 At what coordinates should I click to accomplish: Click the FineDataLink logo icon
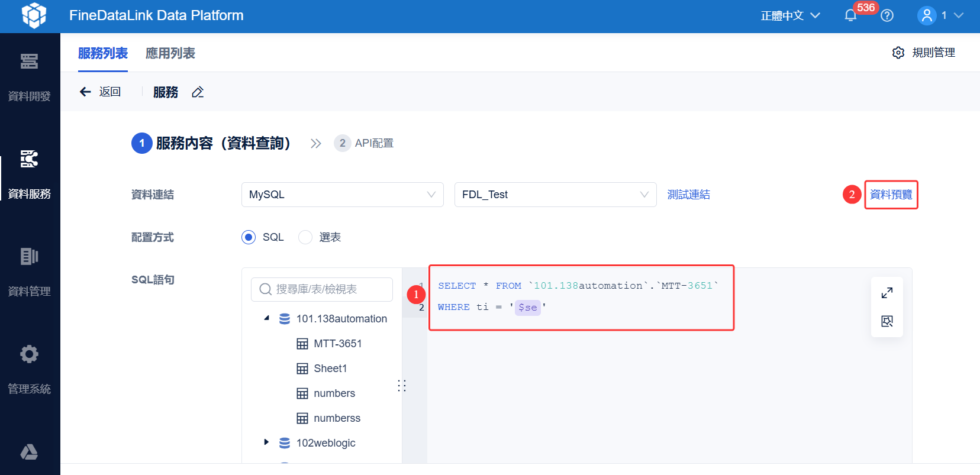pyautogui.click(x=34, y=15)
